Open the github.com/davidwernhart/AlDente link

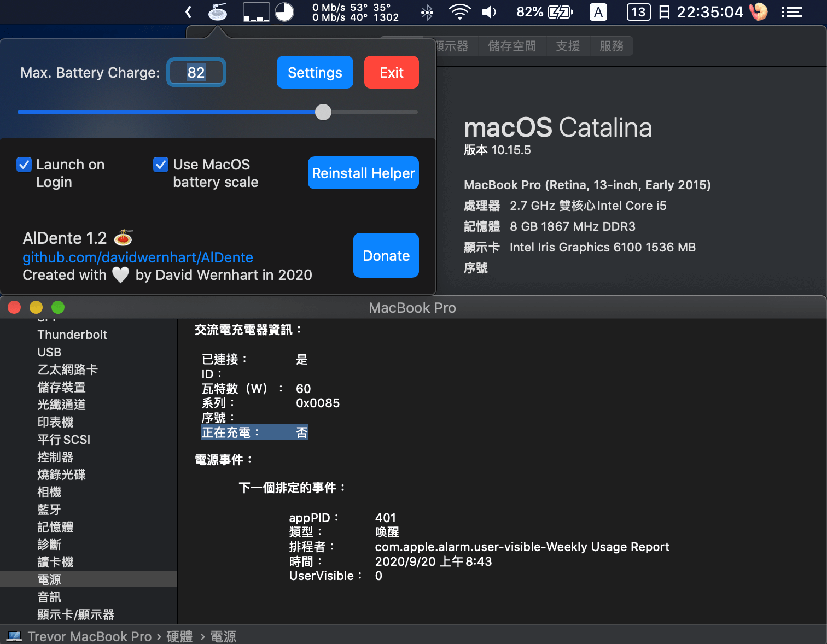coord(138,257)
